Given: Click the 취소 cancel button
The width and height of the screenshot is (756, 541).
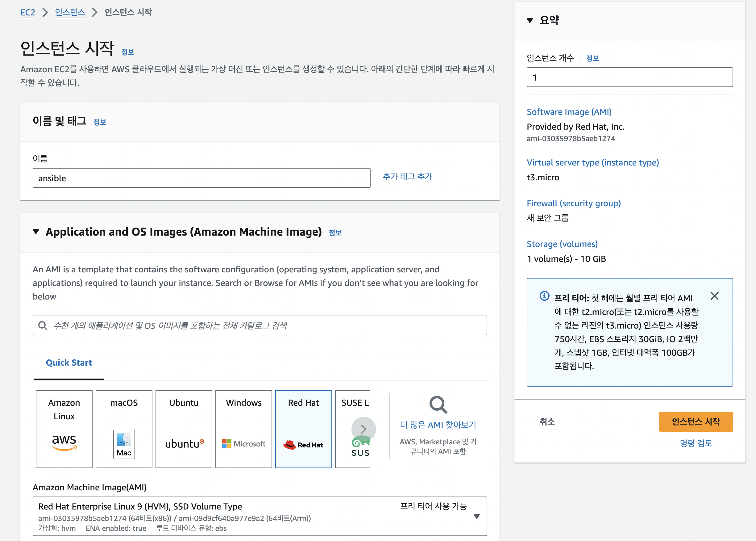Looking at the screenshot, I should point(547,421).
